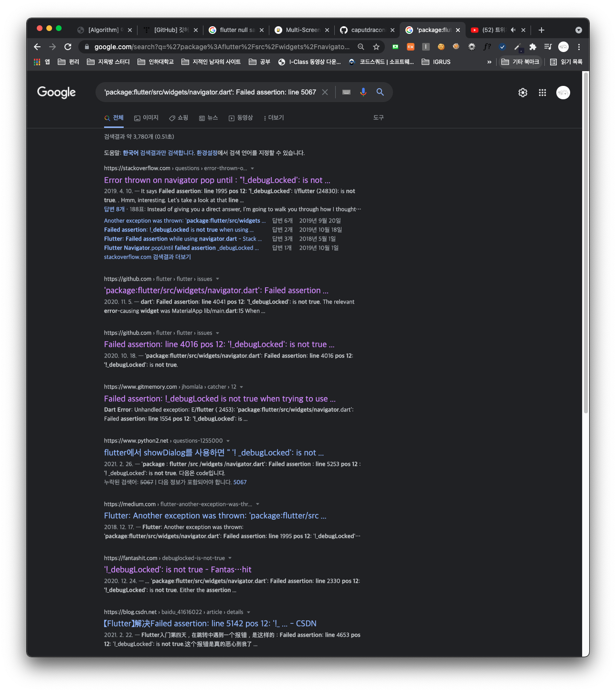
Task: Open the 인하대학교 bookmark folder
Action: click(x=156, y=62)
